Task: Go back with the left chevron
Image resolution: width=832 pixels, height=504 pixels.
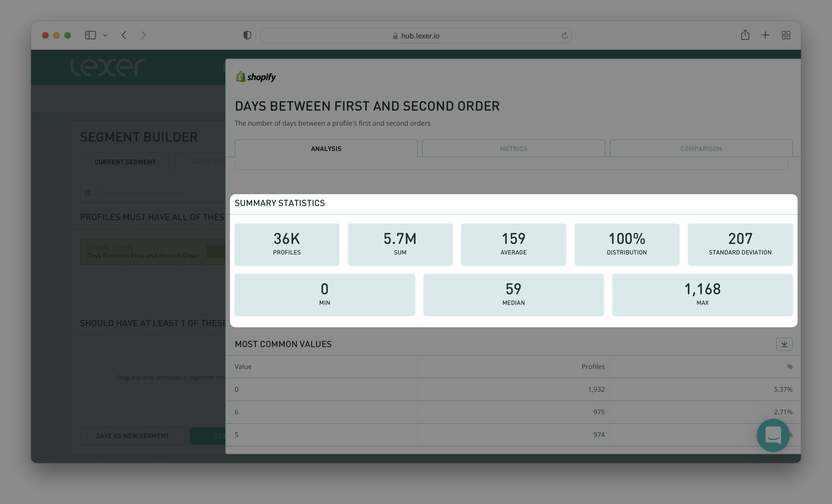Action: (x=124, y=35)
